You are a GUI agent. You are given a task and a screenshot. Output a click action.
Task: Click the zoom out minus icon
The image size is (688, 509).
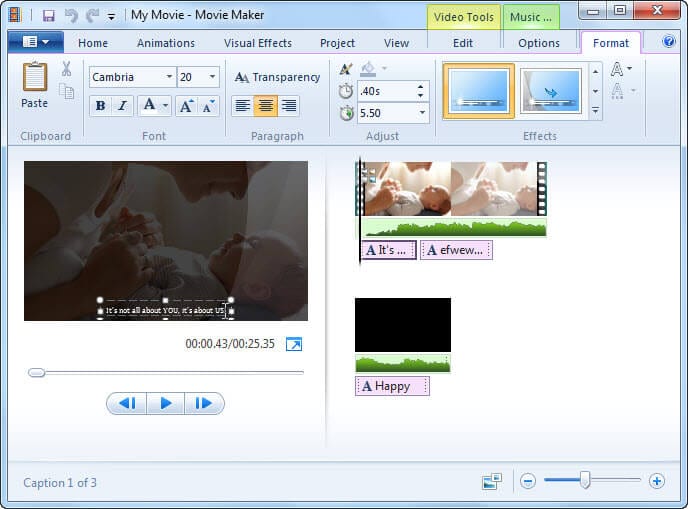point(528,481)
